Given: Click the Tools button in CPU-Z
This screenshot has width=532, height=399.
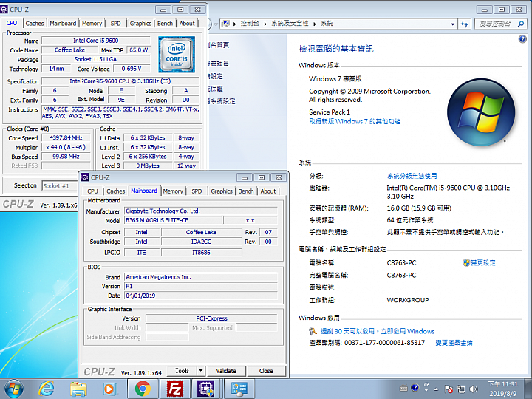Looking at the screenshot, I should click(183, 371).
